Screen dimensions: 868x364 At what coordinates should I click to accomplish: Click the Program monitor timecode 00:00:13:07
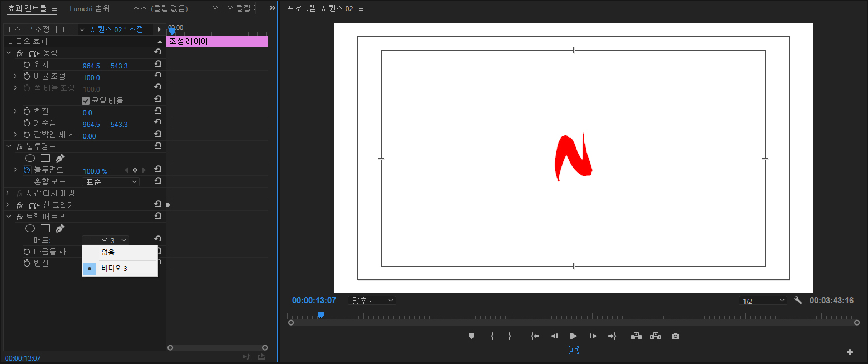pyautogui.click(x=314, y=301)
